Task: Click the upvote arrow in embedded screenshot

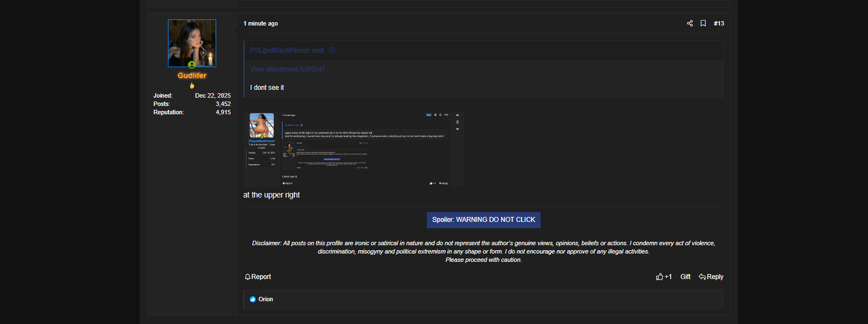Action: 457,115
